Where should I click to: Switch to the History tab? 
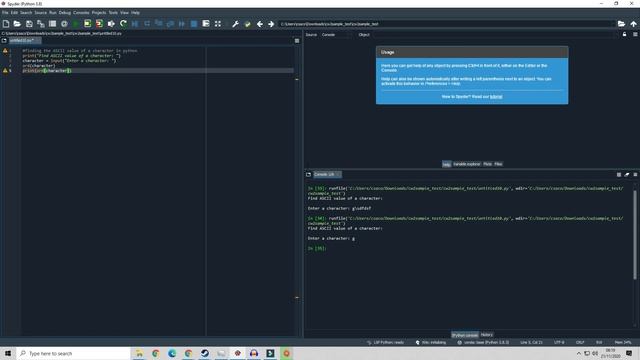[487, 335]
